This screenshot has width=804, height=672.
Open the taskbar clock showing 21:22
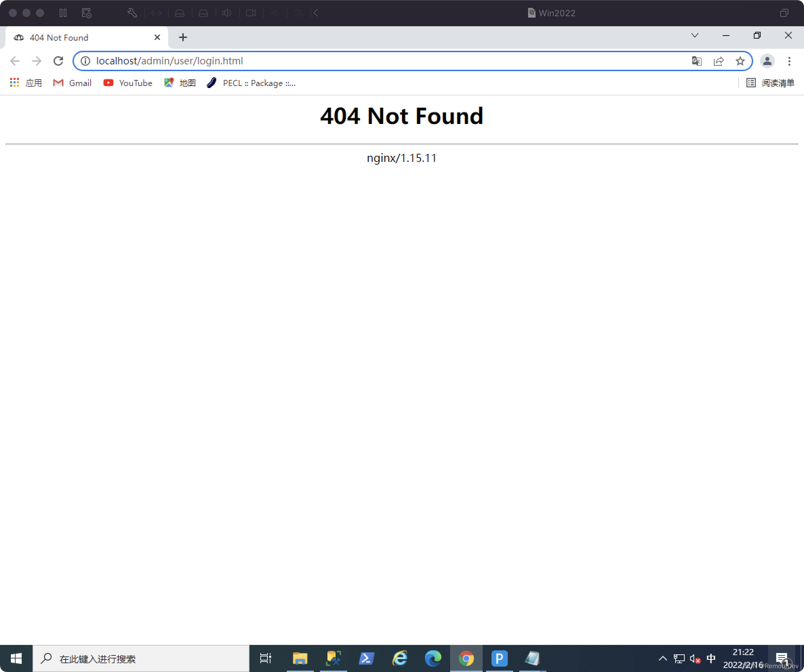coord(743,658)
